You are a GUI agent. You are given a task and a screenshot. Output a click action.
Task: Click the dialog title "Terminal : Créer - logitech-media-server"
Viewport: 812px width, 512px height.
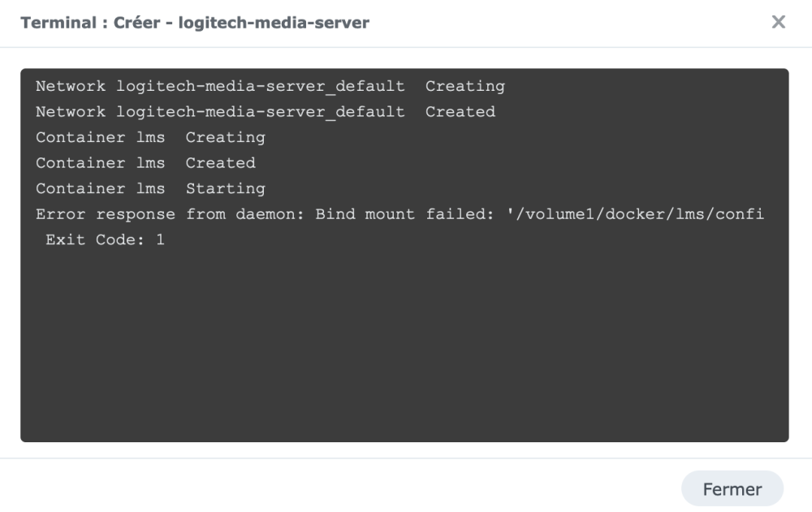tap(195, 24)
